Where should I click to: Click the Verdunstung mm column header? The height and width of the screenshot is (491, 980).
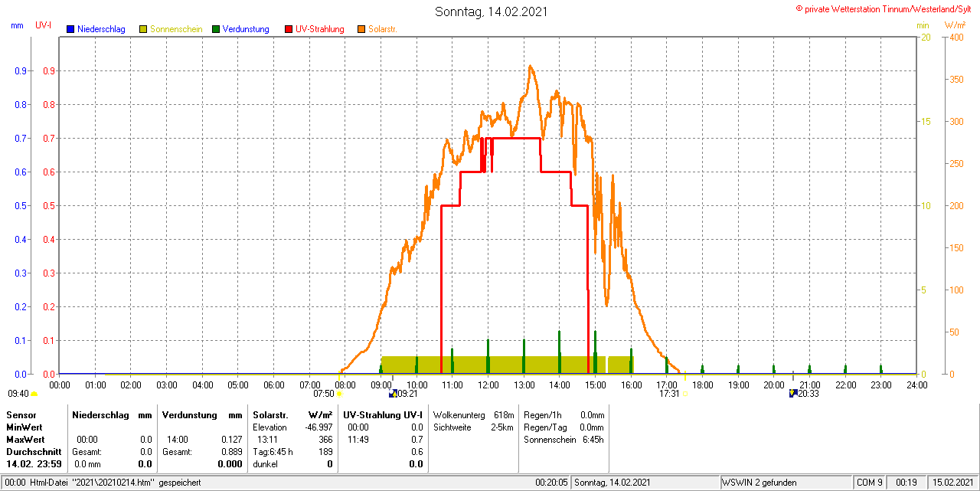202,414
